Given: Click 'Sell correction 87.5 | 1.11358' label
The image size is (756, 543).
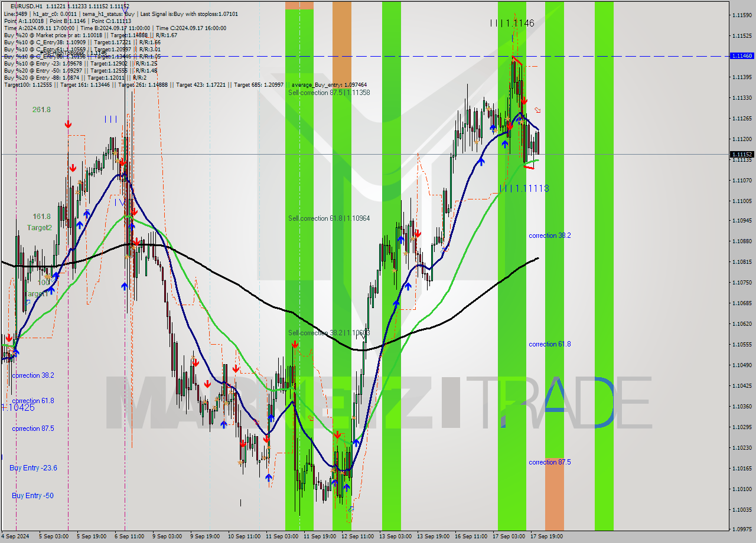Looking at the screenshot, I should (x=329, y=93).
